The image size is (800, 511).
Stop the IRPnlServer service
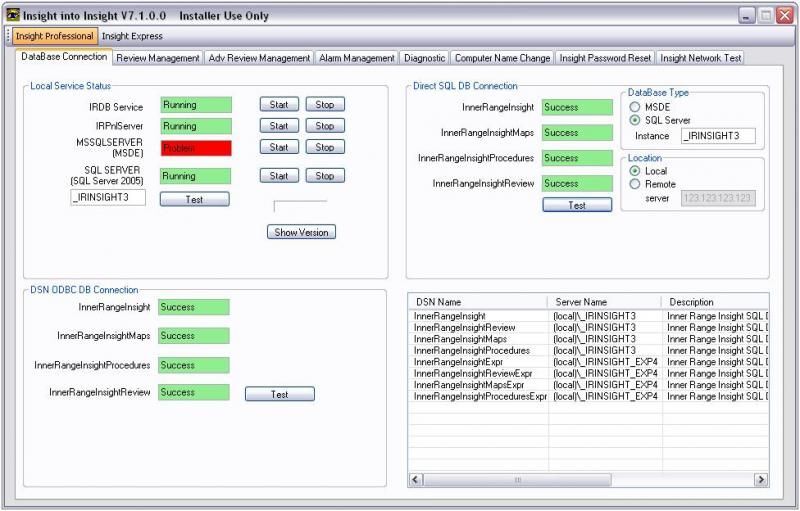tap(325, 126)
